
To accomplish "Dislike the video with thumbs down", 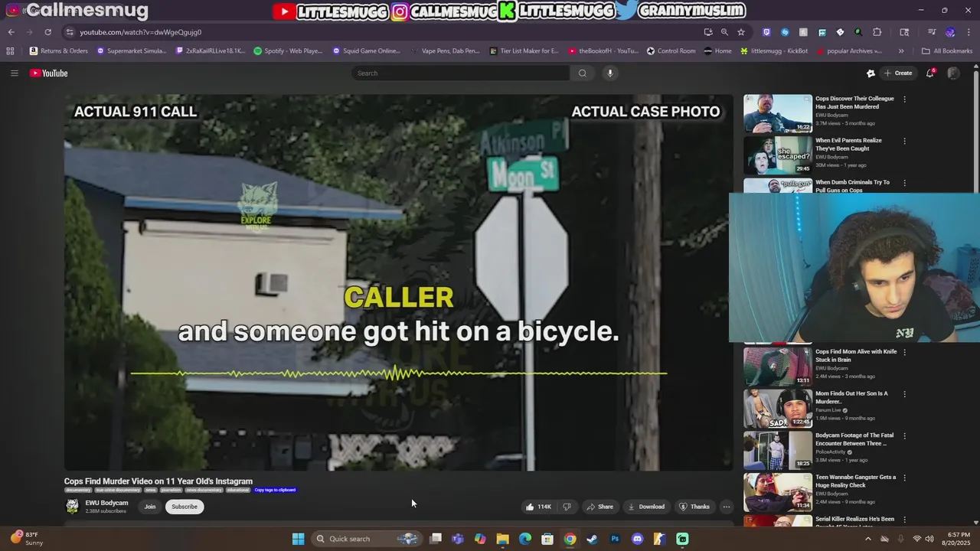I will pyautogui.click(x=567, y=507).
